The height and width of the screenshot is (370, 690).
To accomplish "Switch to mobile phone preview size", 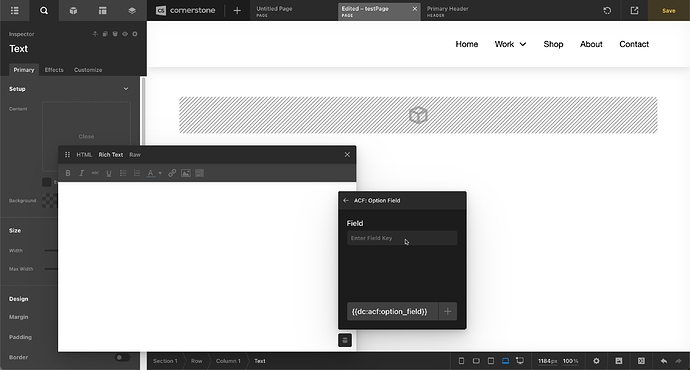I will click(x=461, y=361).
